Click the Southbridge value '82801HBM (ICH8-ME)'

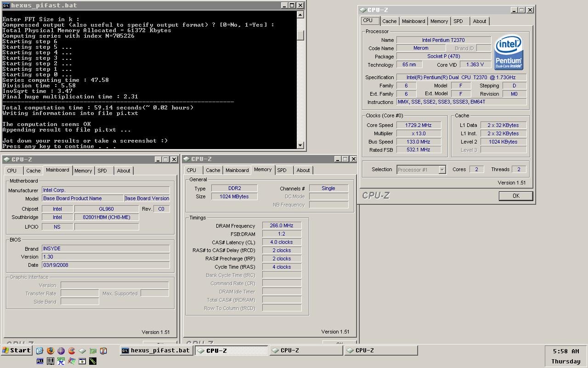(106, 217)
